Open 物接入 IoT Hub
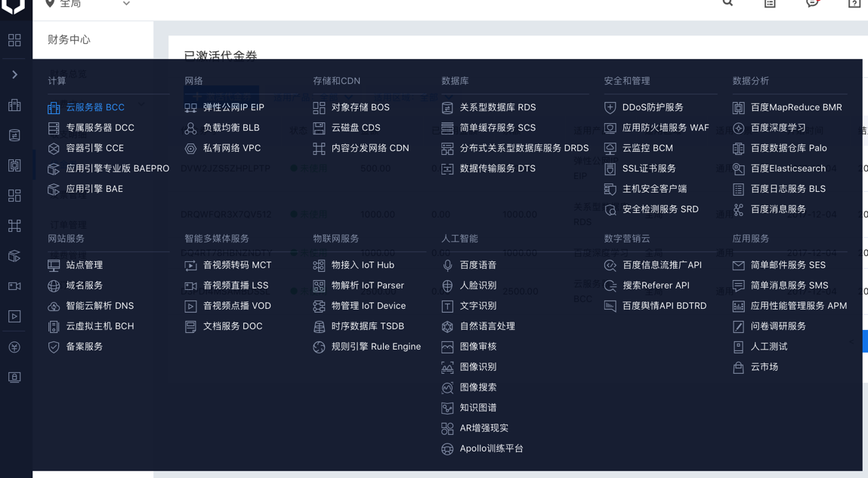The height and width of the screenshot is (478, 868). [363, 265]
